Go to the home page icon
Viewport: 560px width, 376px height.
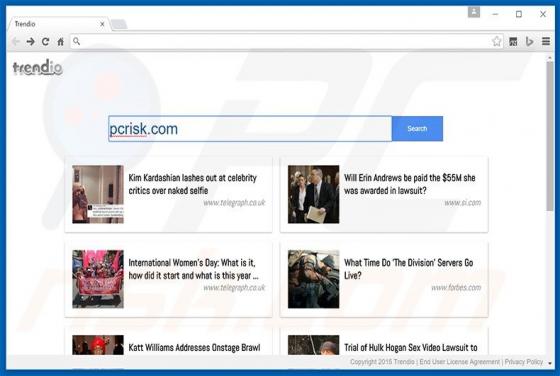[x=60, y=42]
